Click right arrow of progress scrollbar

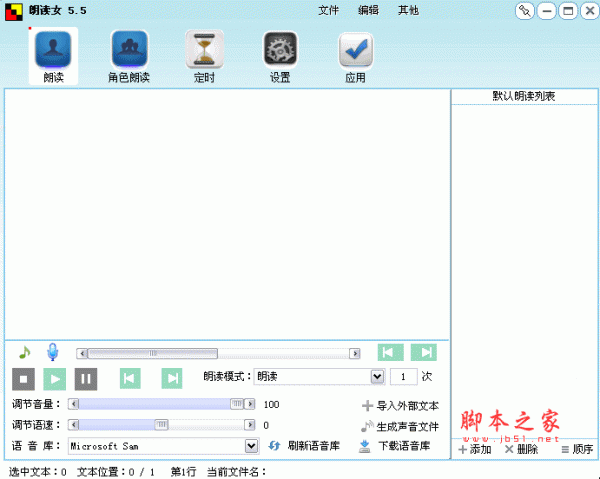pyautogui.click(x=355, y=354)
